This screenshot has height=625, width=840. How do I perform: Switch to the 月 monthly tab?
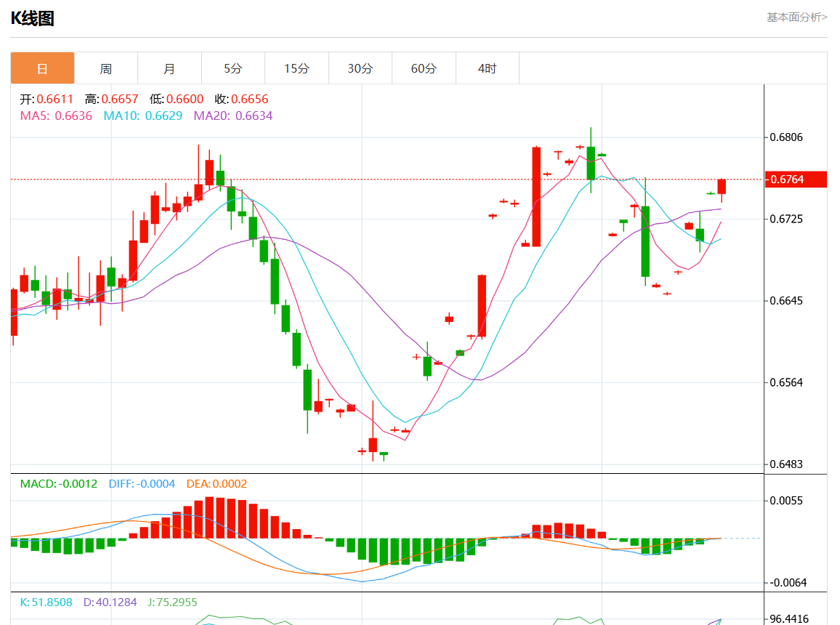pyautogui.click(x=169, y=68)
